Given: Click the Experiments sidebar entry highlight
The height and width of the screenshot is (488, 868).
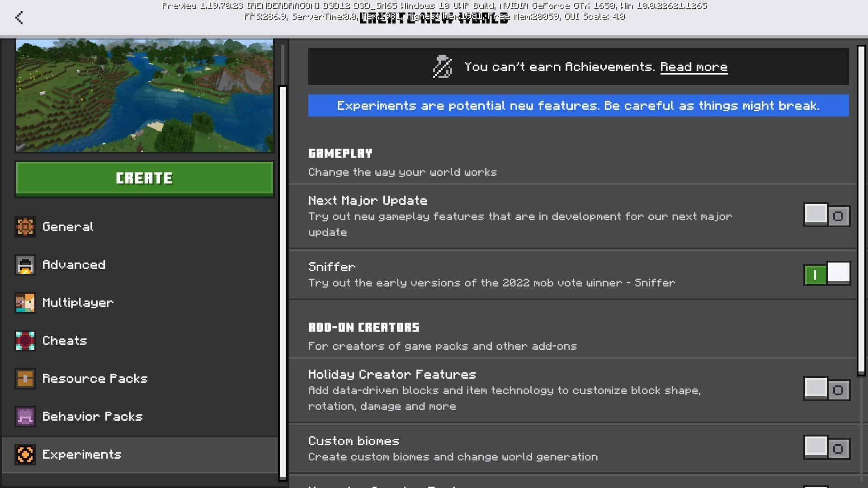Looking at the screenshot, I should (x=82, y=455).
